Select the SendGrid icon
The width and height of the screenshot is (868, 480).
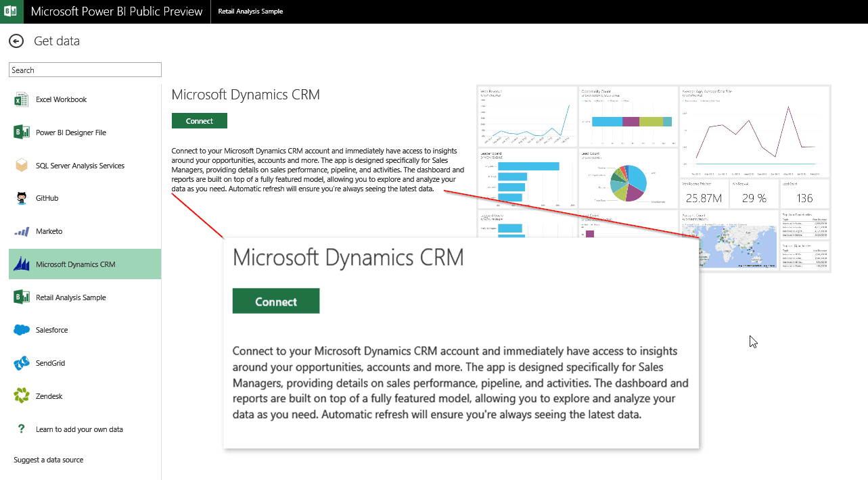22,363
